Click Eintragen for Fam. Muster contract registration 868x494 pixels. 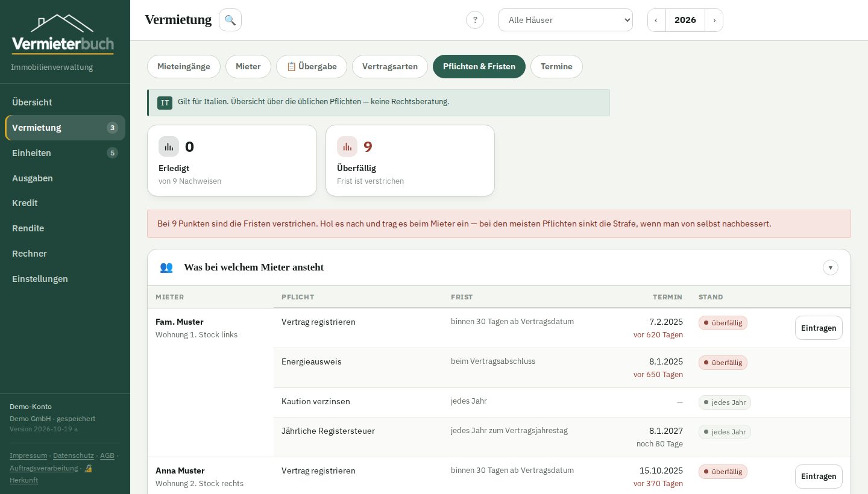(x=819, y=328)
